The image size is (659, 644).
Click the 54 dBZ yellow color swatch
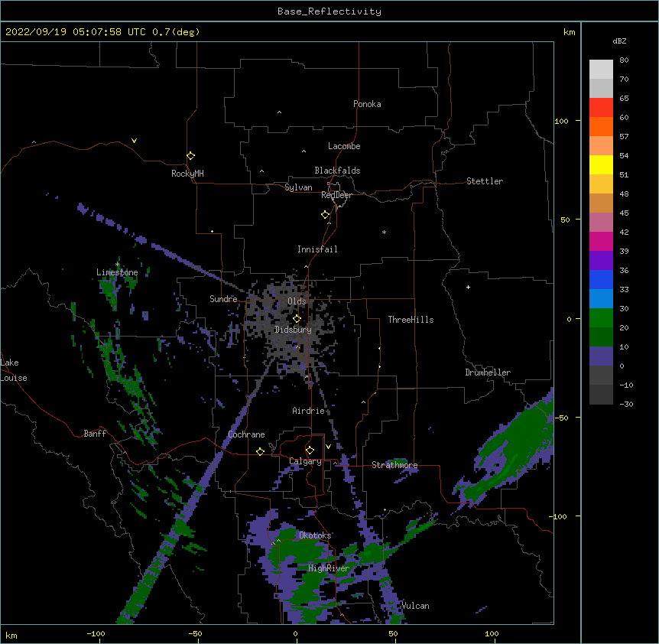coord(601,164)
